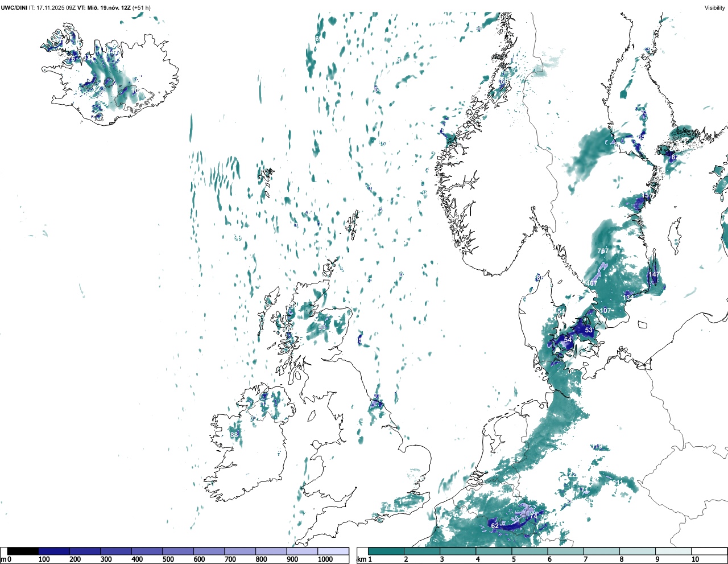728x564 pixels.
Task: Click the '74' visibility value near '62'
Action: [533, 516]
